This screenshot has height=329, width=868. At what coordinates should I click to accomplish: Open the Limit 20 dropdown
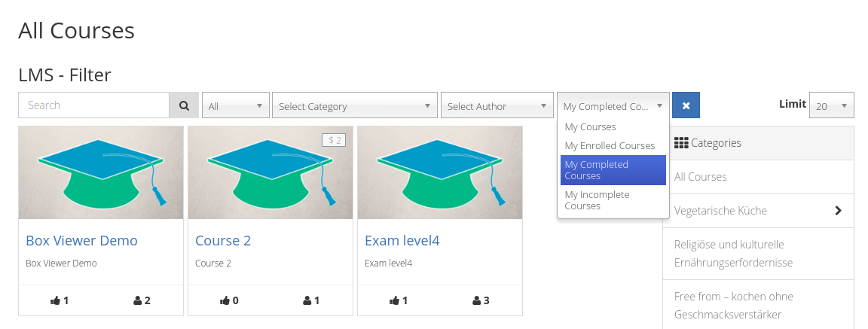(832, 106)
